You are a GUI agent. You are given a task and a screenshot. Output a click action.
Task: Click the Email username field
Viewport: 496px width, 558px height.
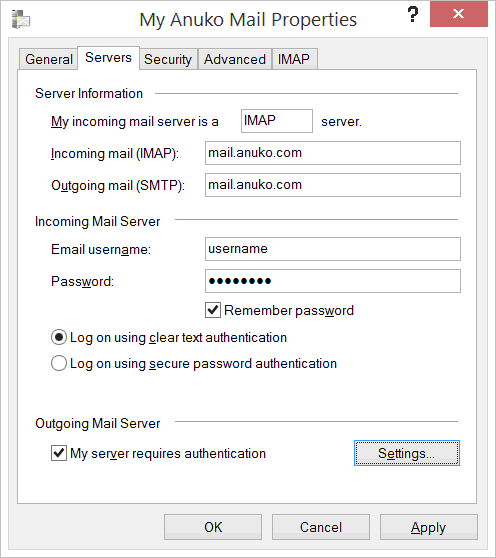(333, 249)
